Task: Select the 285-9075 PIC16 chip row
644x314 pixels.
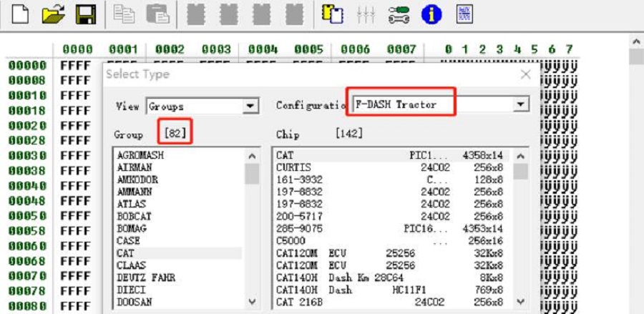Action: pos(392,228)
